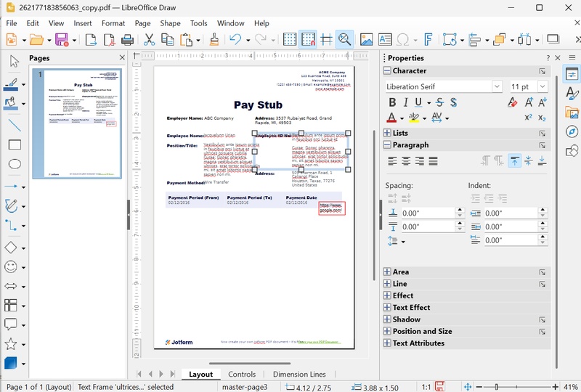The image size is (581, 392).
Task: Collapse the Character section
Action: click(x=387, y=70)
